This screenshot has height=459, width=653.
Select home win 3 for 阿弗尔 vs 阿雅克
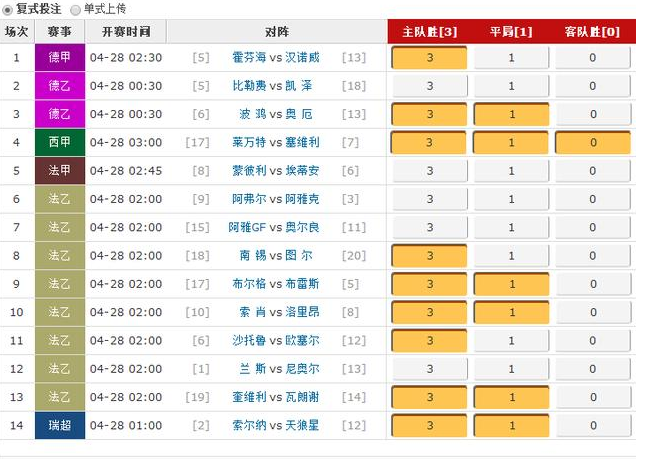pos(429,199)
